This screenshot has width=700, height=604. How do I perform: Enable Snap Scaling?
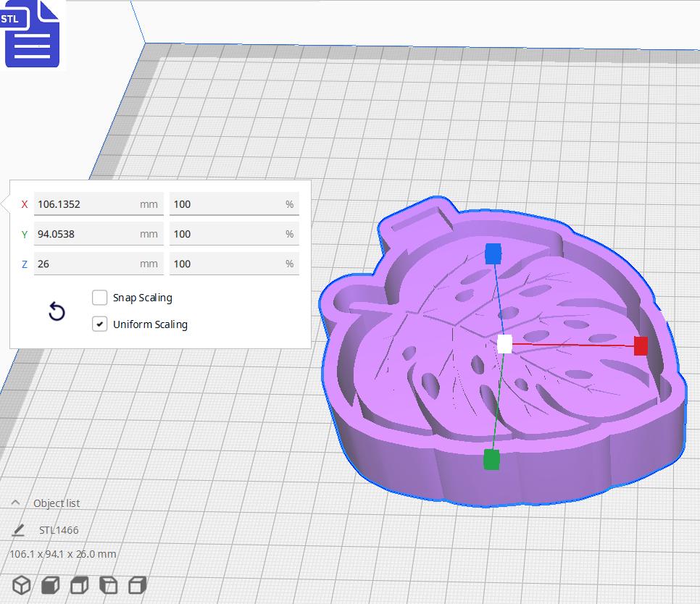(99, 298)
